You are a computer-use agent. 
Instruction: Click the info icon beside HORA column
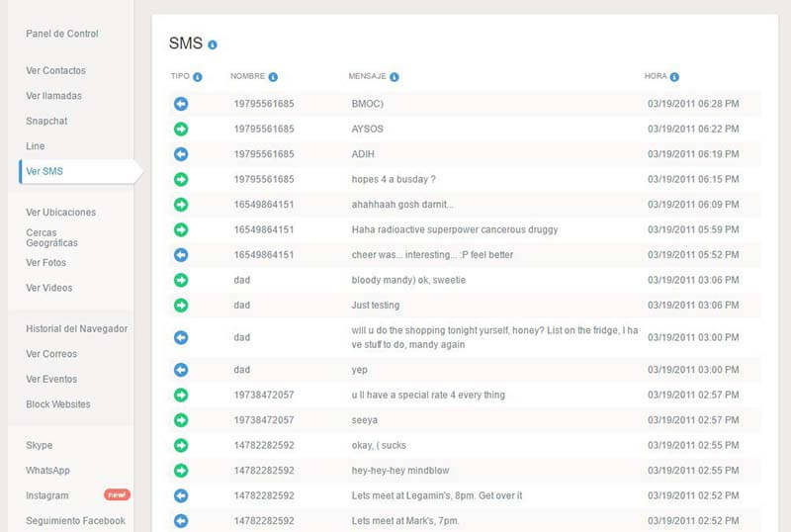coord(674,77)
